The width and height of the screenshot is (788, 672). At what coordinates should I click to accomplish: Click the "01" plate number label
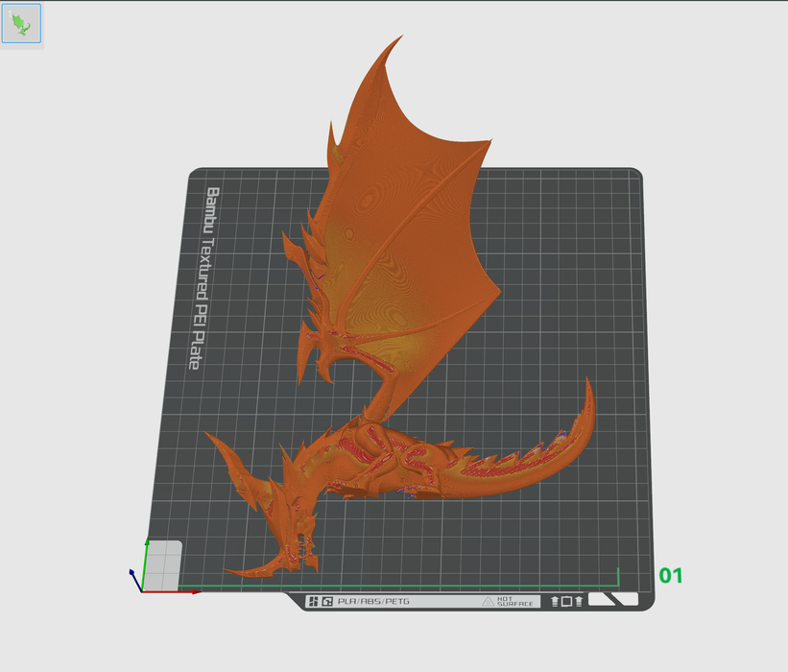click(670, 577)
